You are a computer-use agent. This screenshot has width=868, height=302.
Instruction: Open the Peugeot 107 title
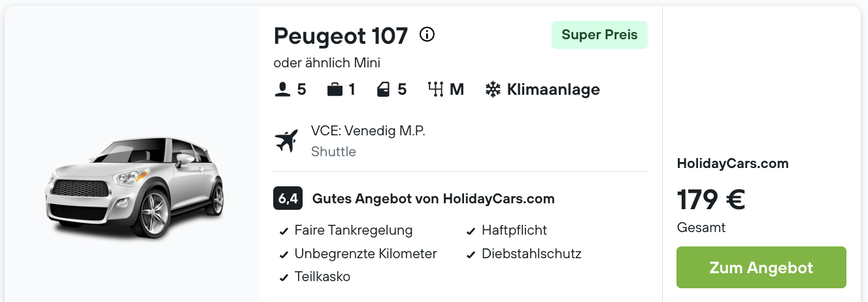(341, 35)
